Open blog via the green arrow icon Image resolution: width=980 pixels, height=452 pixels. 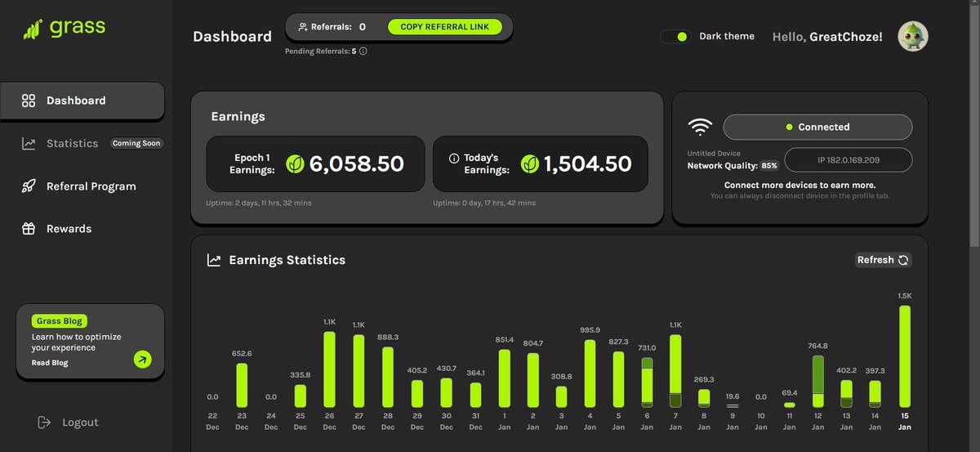pyautogui.click(x=143, y=360)
